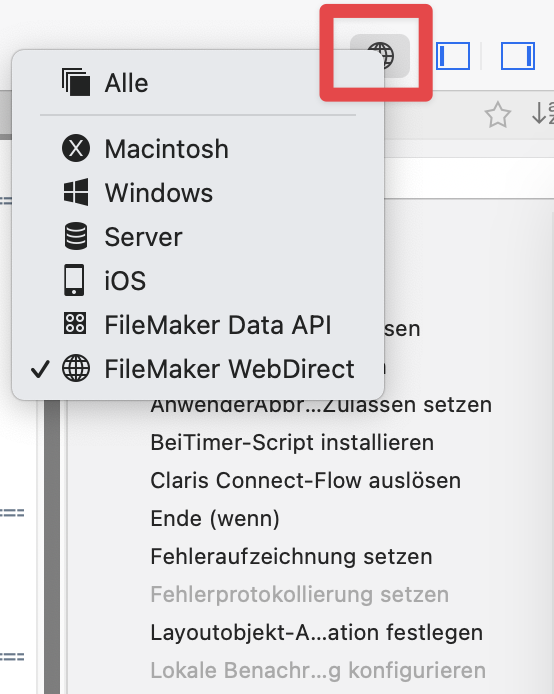
Task: Select BeiTimer-Script installieren script step
Action: pos(292,442)
